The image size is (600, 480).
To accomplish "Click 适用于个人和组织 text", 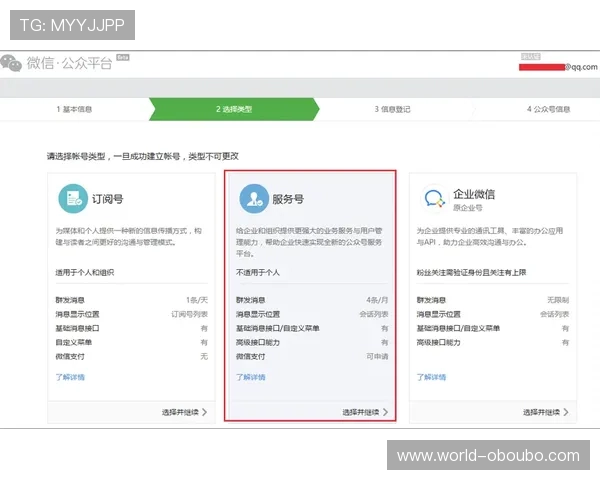I will [x=85, y=273].
